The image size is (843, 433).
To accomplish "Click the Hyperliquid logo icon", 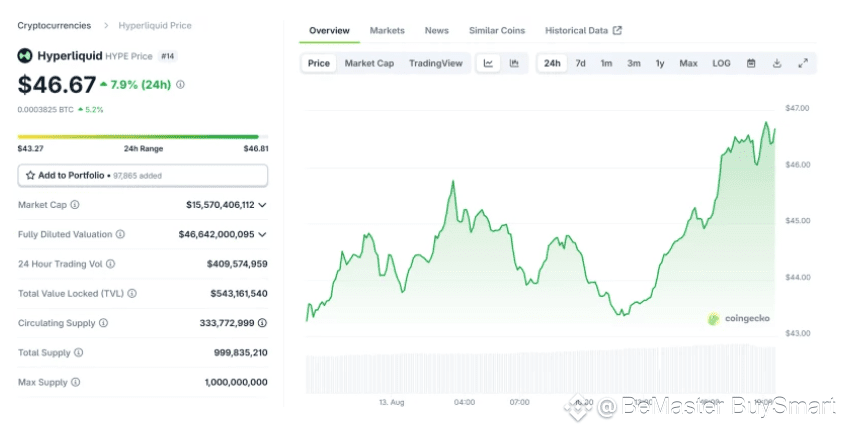I will 25,55.
